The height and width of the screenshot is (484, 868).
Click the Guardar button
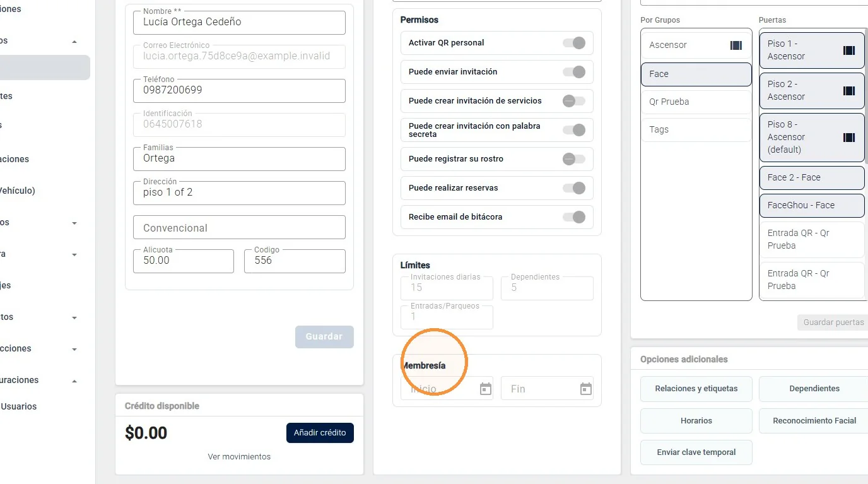(x=324, y=337)
